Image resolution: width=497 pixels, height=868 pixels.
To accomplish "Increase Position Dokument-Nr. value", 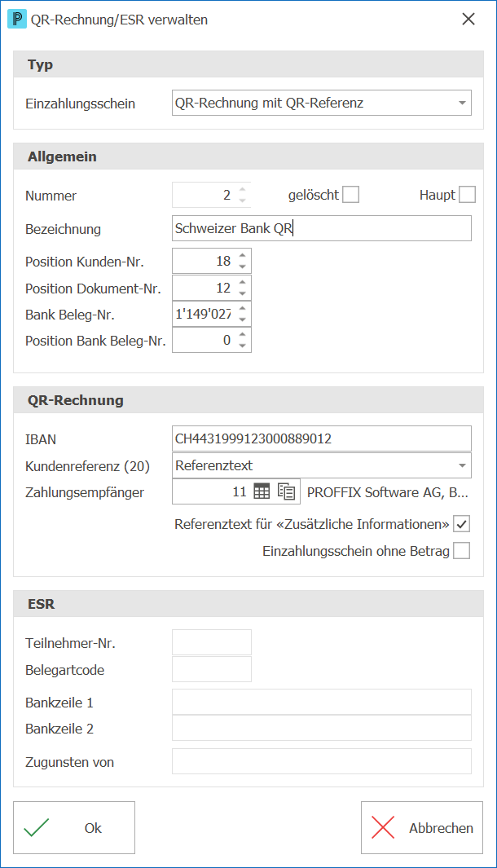I will [x=243, y=282].
